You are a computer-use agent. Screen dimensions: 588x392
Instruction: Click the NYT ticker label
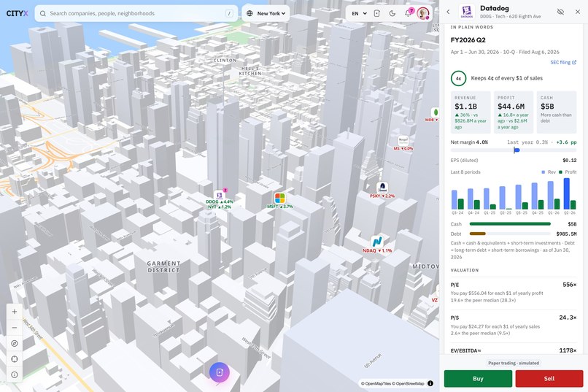(x=220, y=207)
